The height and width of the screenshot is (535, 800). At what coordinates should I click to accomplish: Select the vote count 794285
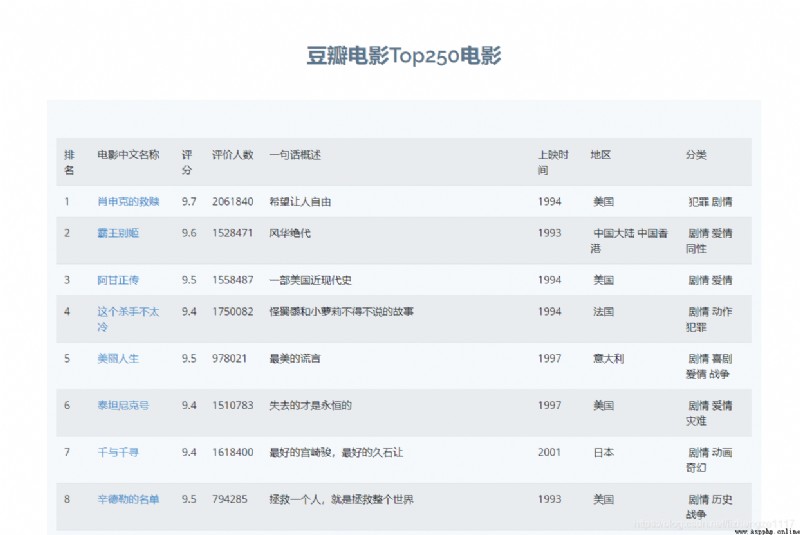pyautogui.click(x=230, y=499)
